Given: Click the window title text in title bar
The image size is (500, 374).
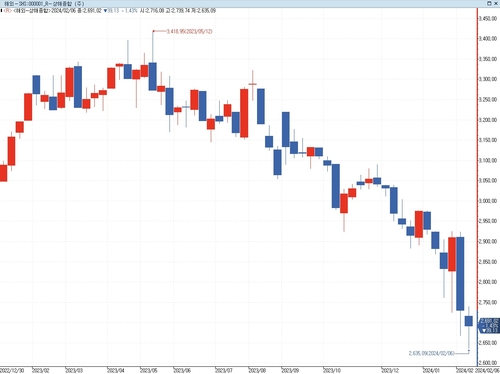Looking at the screenshot, I should click(x=44, y=4).
